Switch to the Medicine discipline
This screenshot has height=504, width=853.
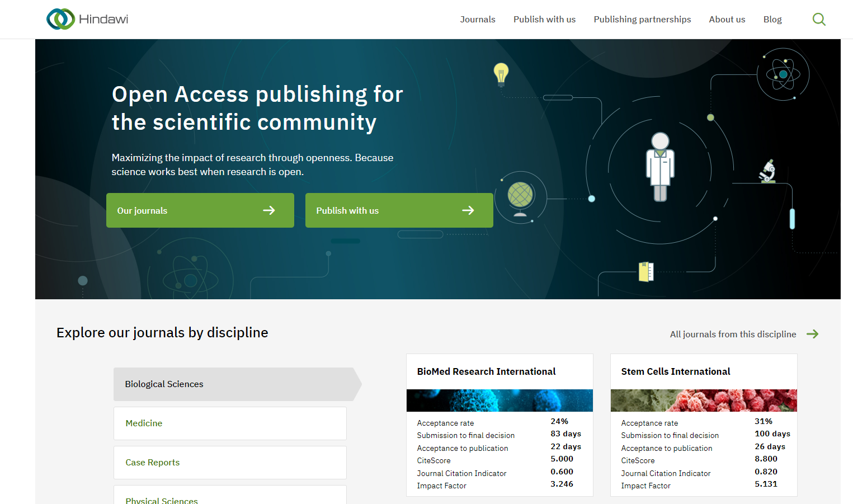tap(144, 423)
